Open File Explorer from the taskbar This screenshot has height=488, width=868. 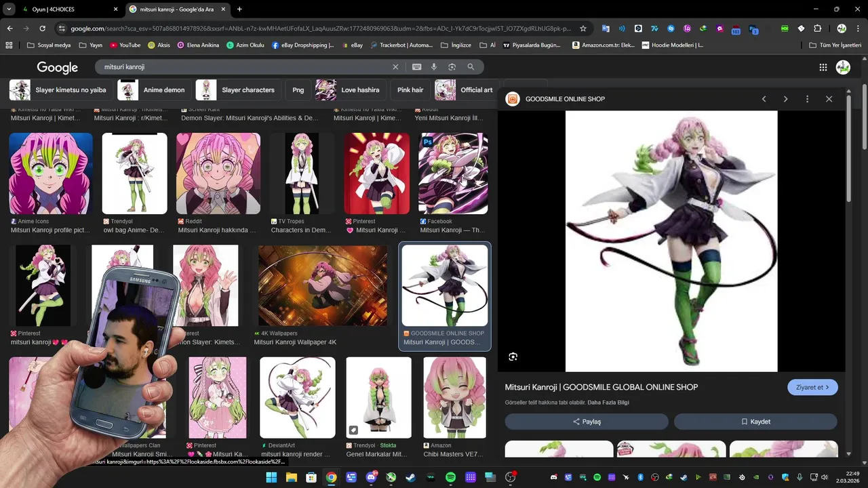[291, 477]
